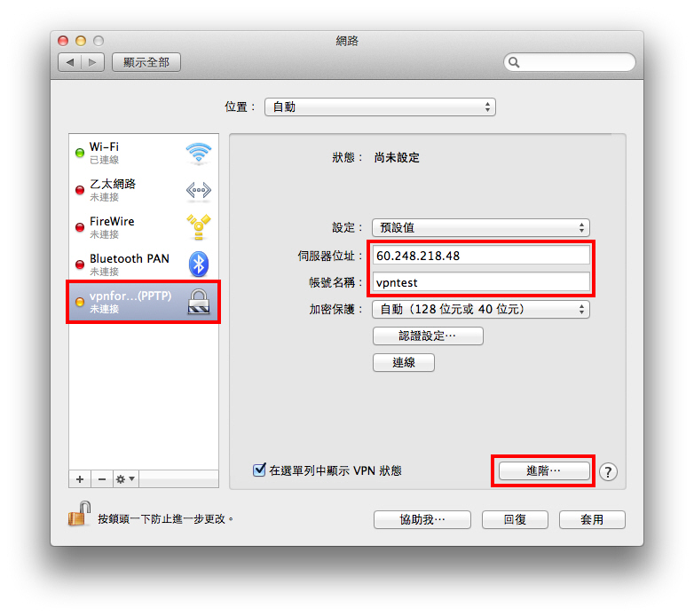Go back with the left arrow button
This screenshot has height=616, width=694.
(x=70, y=62)
